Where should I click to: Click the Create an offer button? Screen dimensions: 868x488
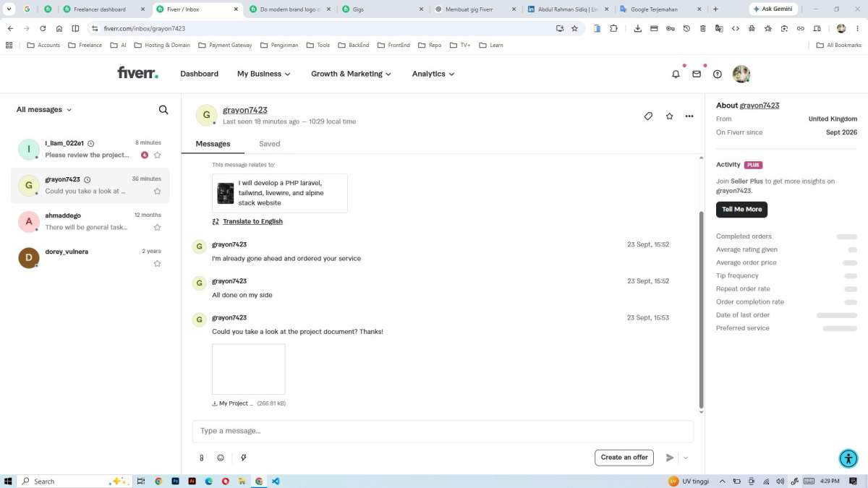tap(624, 458)
